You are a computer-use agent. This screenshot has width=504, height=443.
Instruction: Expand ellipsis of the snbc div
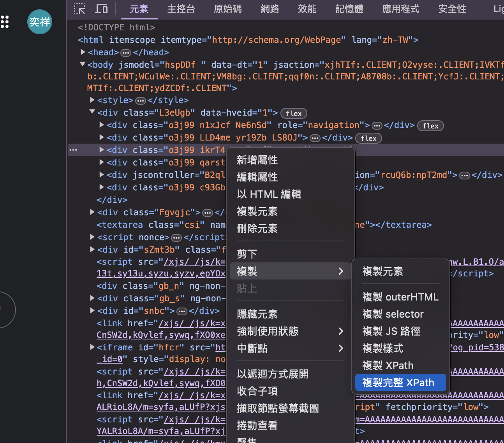[x=182, y=311]
